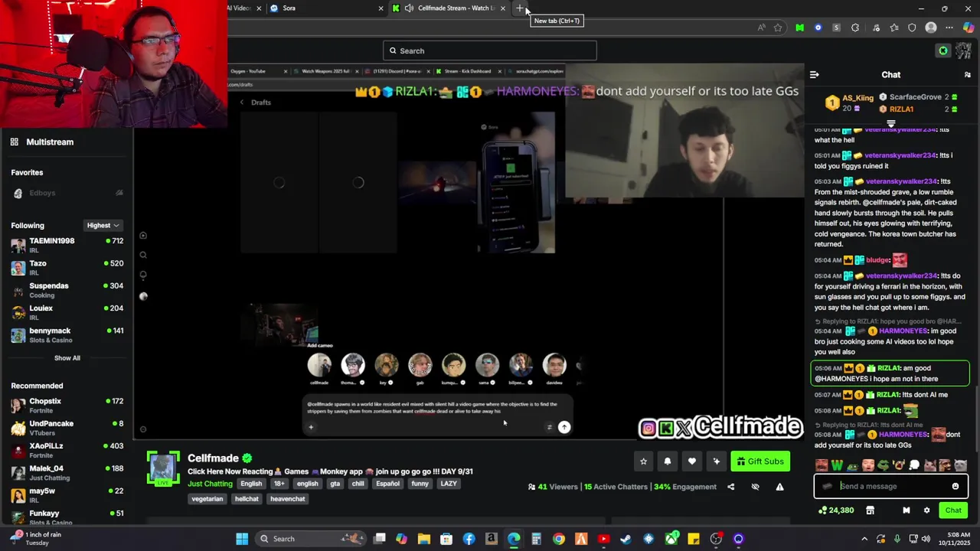Open bennymack channel in Following
Image resolution: width=980 pixels, height=551 pixels.
[x=67, y=335]
